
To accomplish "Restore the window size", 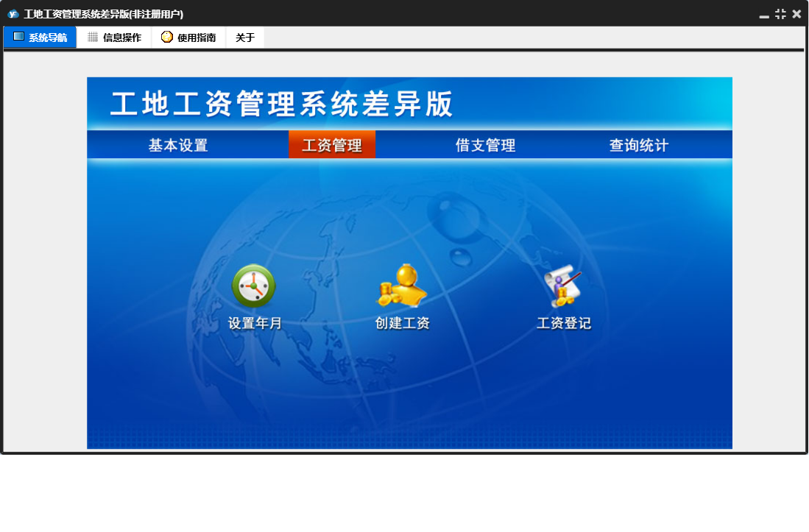I will 780,14.
